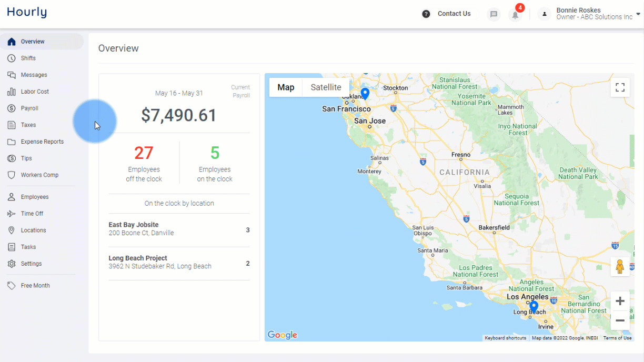Click the Labor Cost label
Image resolution: width=644 pixels, height=362 pixels.
[x=35, y=92]
